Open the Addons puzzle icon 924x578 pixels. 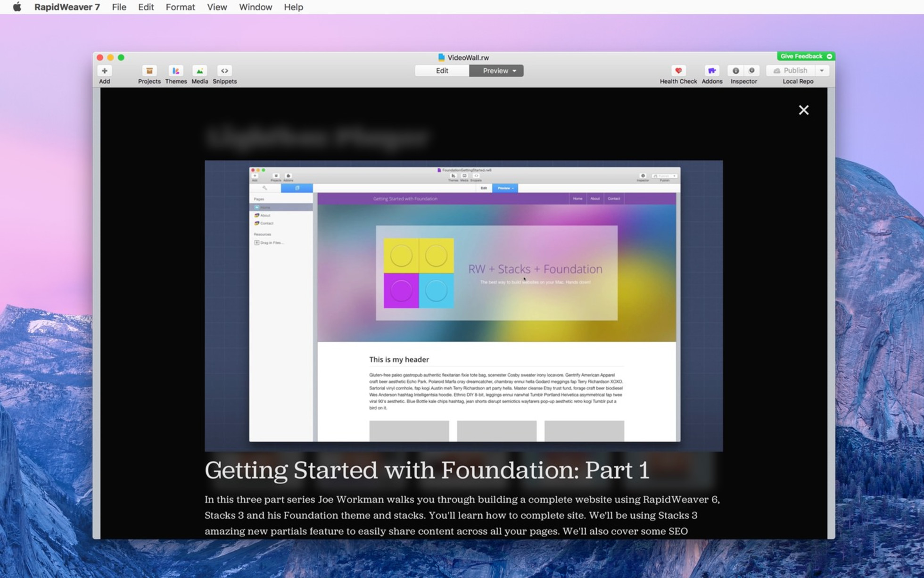click(711, 71)
